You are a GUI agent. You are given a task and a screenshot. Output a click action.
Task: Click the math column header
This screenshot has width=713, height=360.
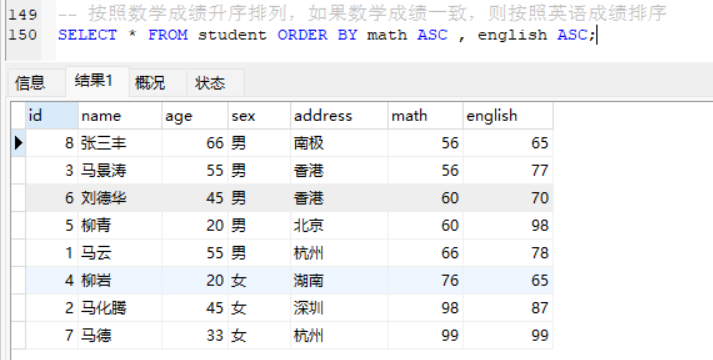click(426, 115)
